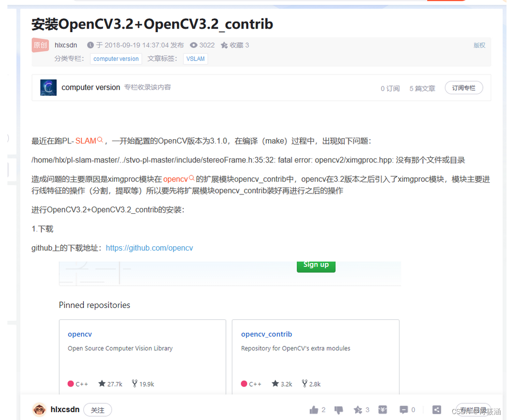508x420 pixels.
Task: Click the star icon next to 27.7k
Action: pos(102,383)
